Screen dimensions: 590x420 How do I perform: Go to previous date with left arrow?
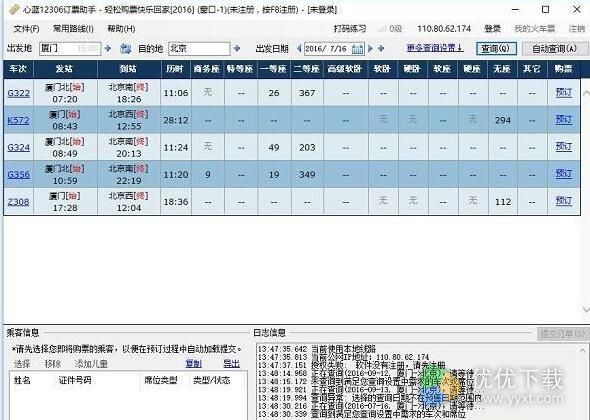(x=299, y=48)
